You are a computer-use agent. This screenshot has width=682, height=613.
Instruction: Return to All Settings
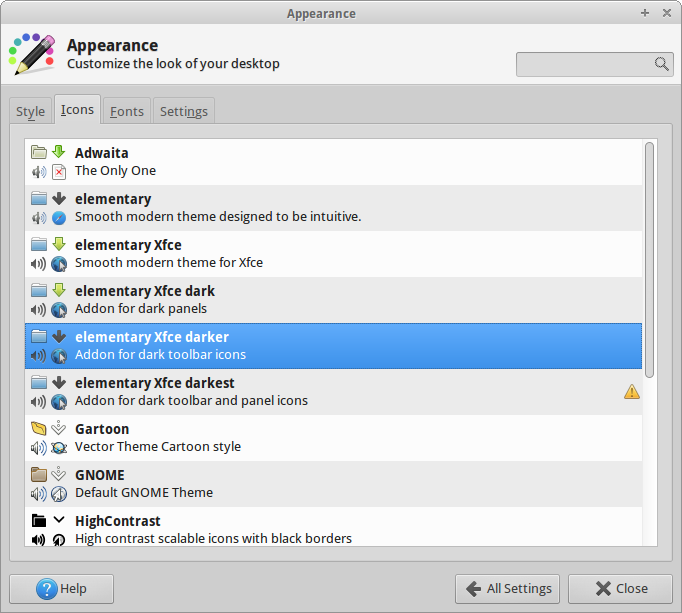click(507, 589)
